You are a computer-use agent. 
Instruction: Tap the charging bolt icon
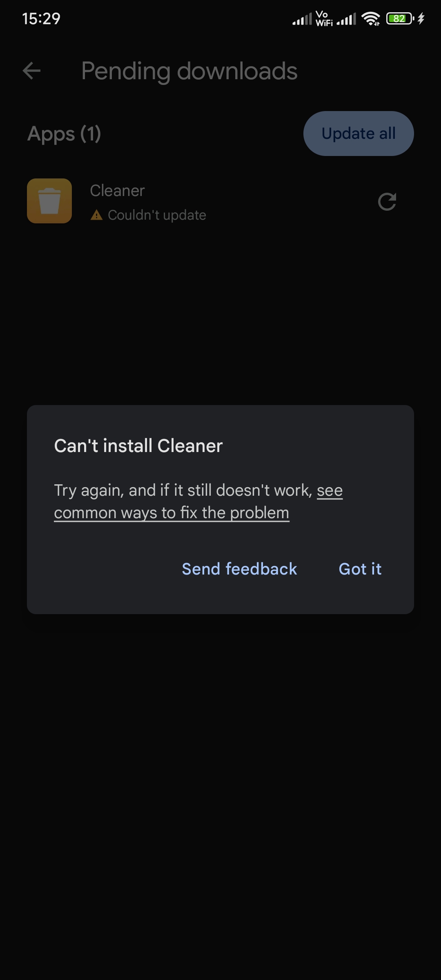pyautogui.click(x=421, y=19)
